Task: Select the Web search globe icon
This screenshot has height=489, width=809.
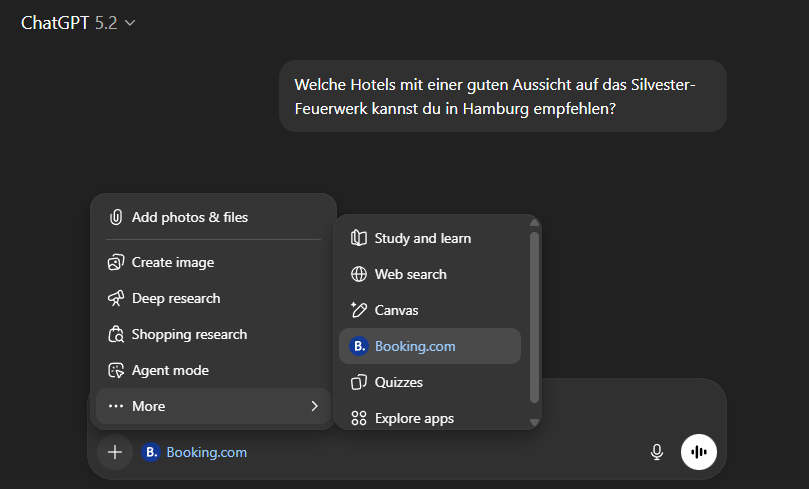Action: coord(359,274)
